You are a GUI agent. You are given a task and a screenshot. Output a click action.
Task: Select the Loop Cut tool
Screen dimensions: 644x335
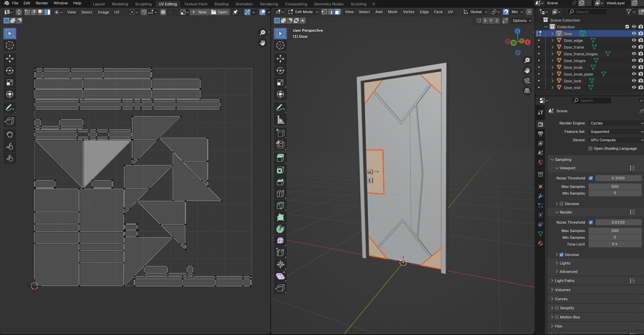click(x=280, y=194)
